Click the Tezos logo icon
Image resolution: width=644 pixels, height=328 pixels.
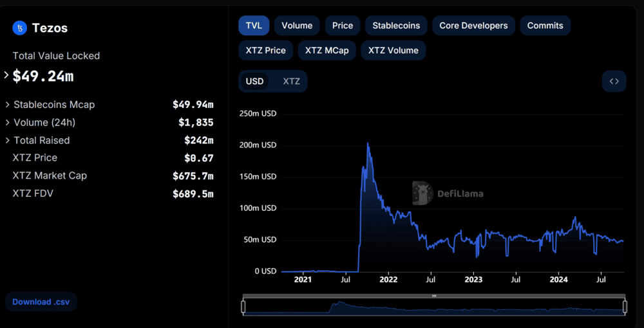tap(20, 28)
